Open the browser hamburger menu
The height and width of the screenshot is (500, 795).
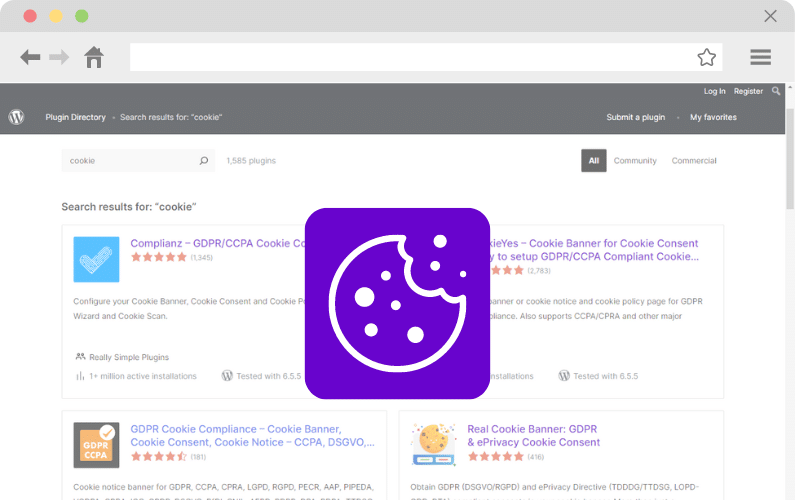(x=761, y=57)
